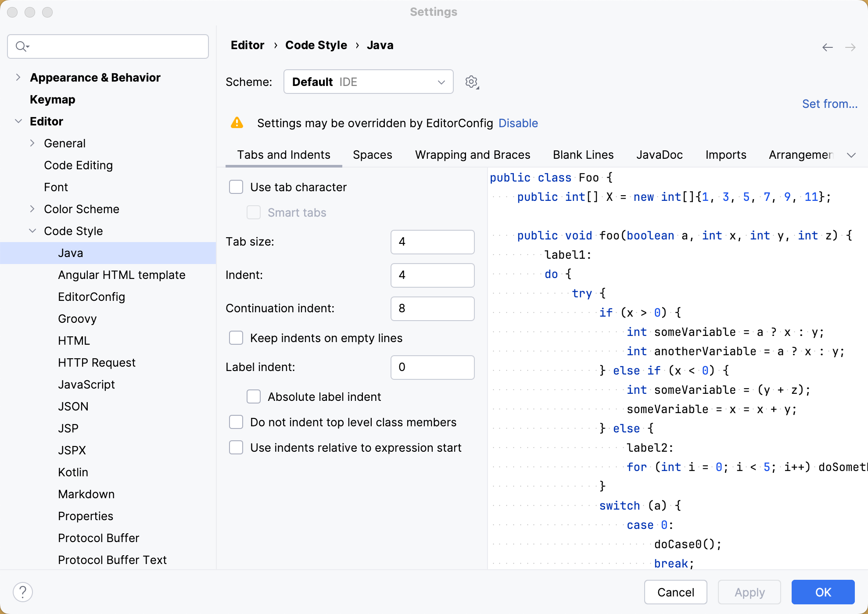
Task: Enable Keep indents on empty lines
Action: pyautogui.click(x=237, y=338)
